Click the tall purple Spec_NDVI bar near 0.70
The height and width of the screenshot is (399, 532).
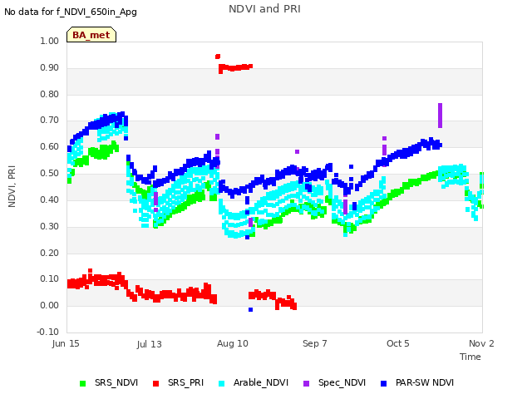pos(440,116)
